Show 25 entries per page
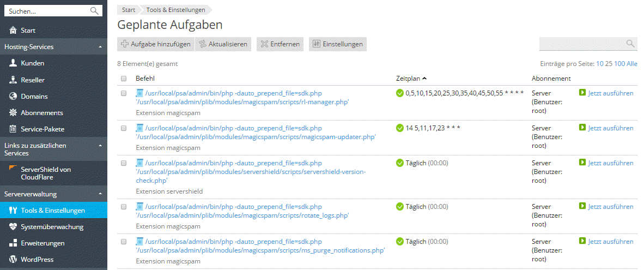644x270 pixels. pos(609,64)
